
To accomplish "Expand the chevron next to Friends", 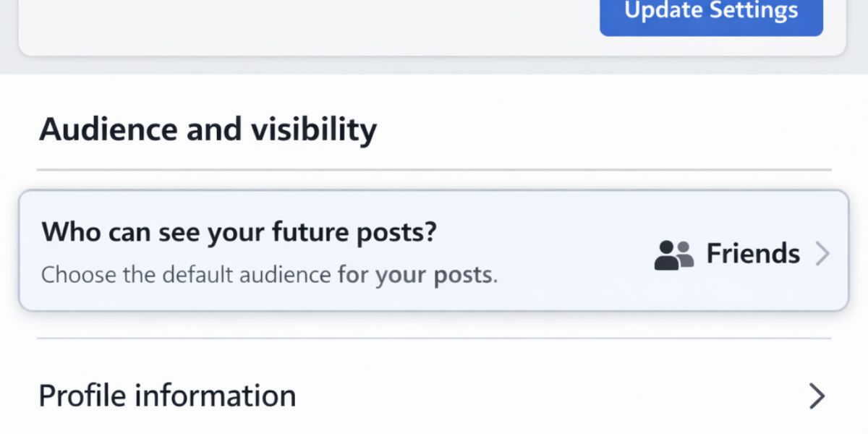I will tap(822, 254).
